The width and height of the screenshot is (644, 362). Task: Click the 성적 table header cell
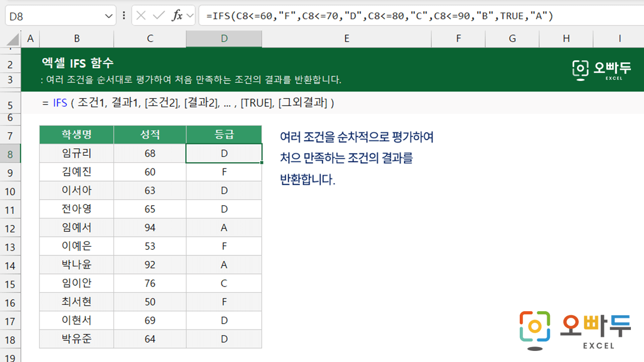click(x=150, y=135)
